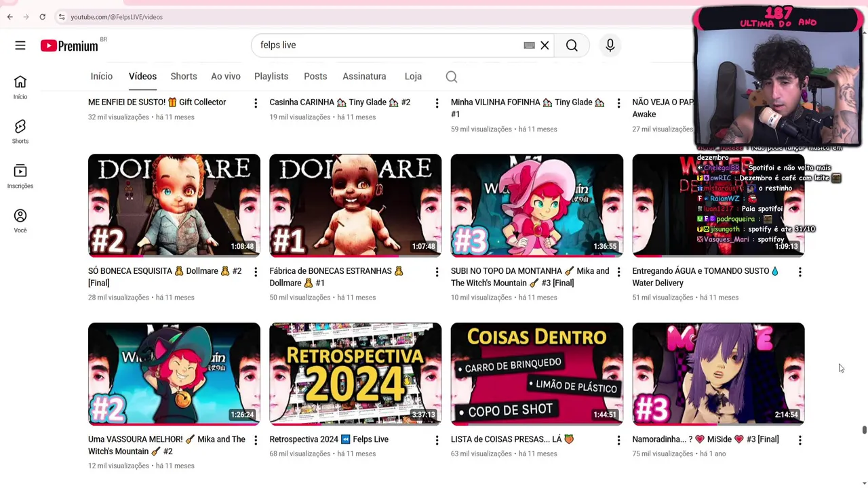Click the 3:37:13 duration badge
This screenshot has width=868, height=488.
tap(423, 415)
